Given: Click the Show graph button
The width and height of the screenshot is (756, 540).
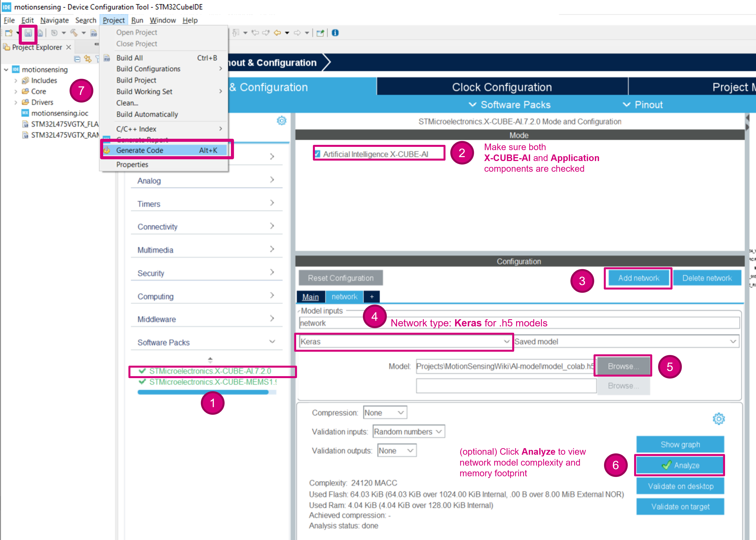Looking at the screenshot, I should pyautogui.click(x=680, y=444).
